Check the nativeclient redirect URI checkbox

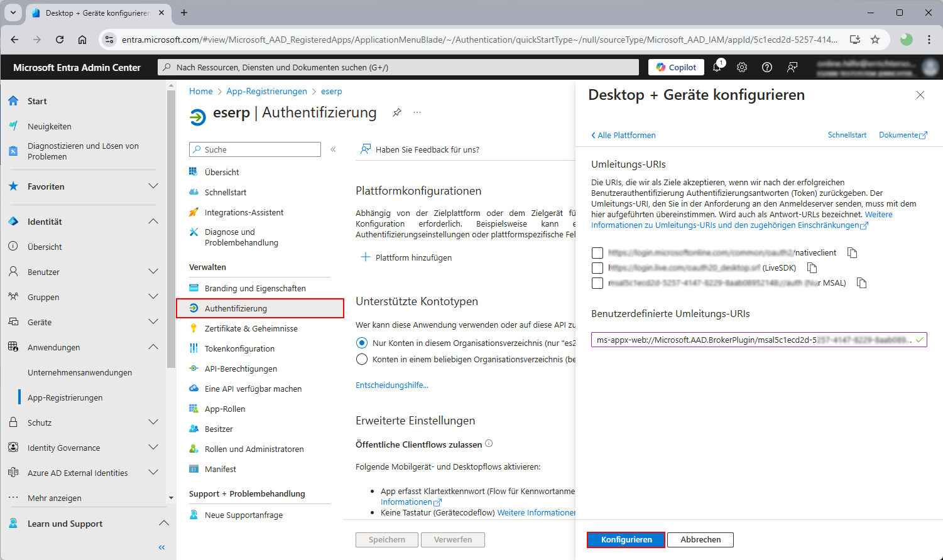(597, 253)
